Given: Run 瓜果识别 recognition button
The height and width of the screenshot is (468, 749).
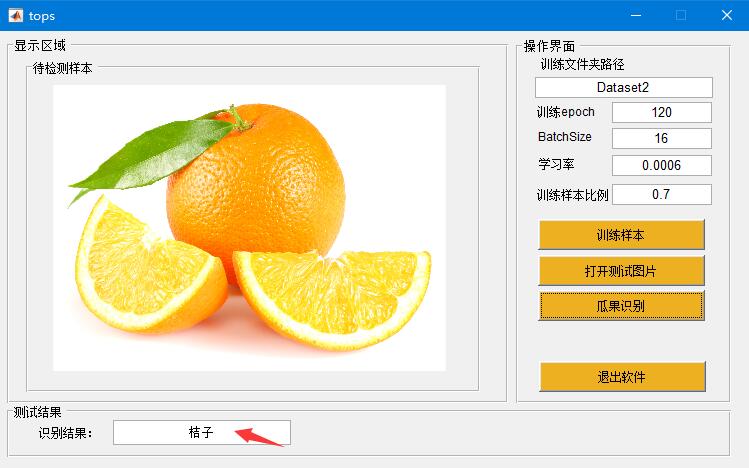Looking at the screenshot, I should point(621,306).
